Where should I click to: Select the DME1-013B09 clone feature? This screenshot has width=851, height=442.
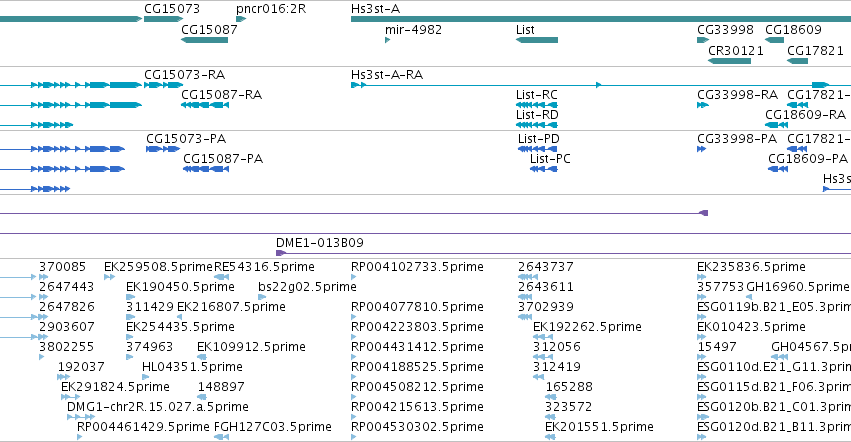pos(563,253)
